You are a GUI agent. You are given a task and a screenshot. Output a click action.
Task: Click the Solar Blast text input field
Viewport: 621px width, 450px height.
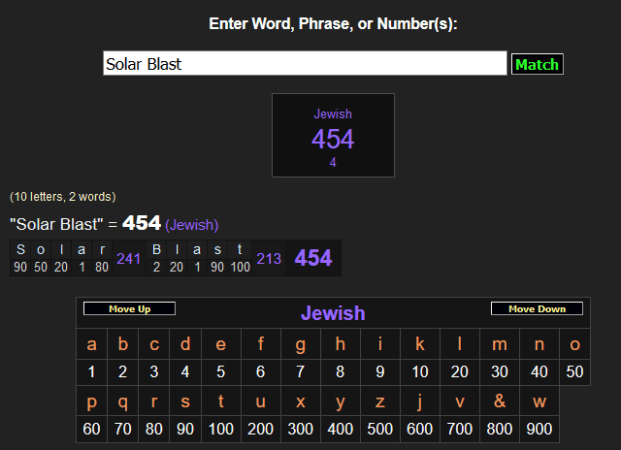coord(305,64)
